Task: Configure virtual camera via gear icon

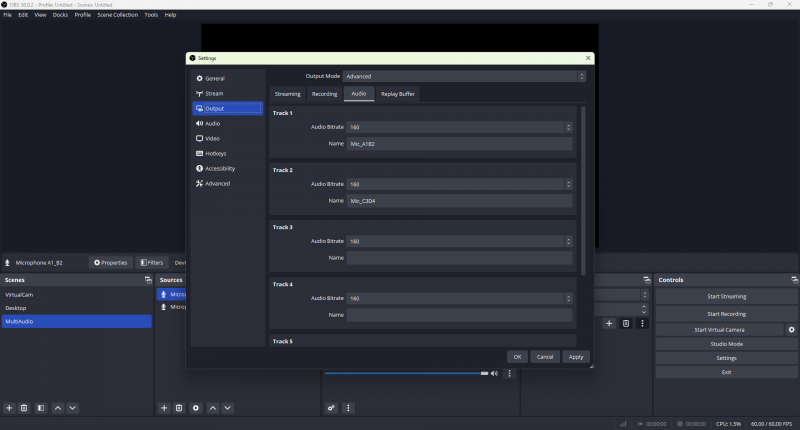Action: pos(791,330)
